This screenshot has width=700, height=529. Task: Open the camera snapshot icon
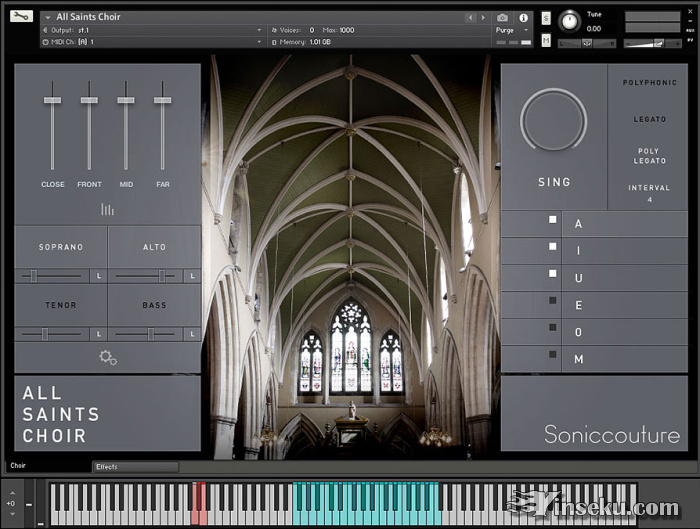pyautogui.click(x=502, y=17)
